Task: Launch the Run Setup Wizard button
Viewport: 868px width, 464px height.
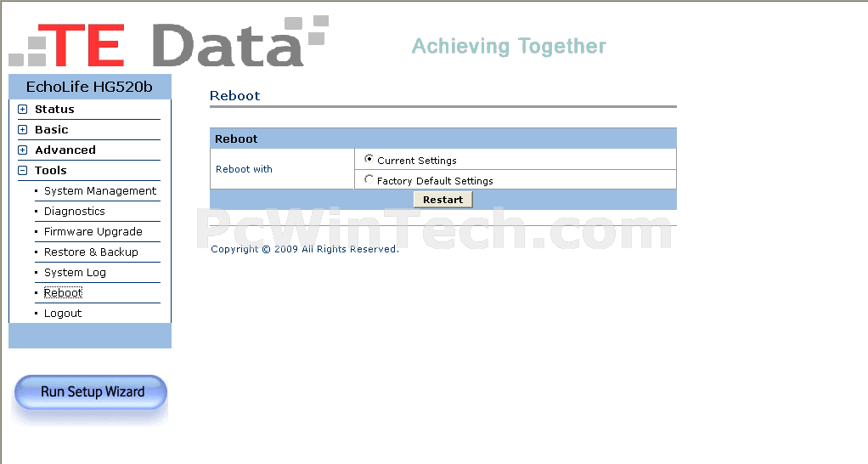Action: (x=91, y=392)
